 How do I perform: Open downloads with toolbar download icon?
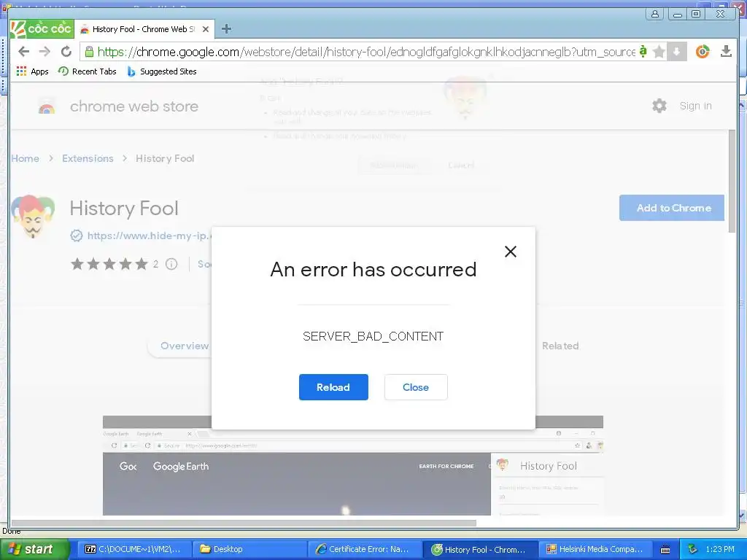coord(726,52)
